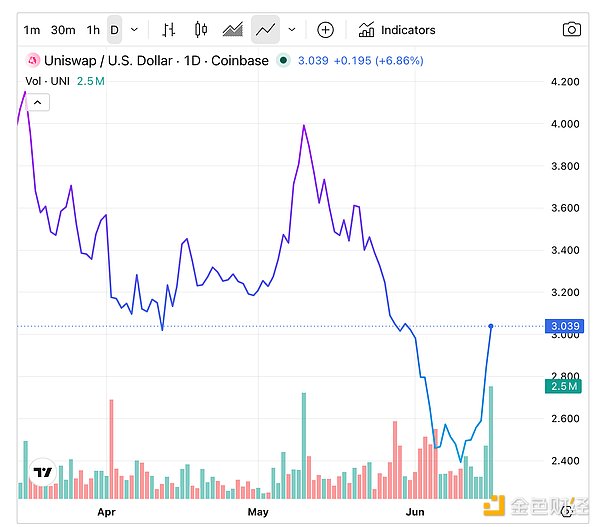Screen dimensions: 600x527
Task: Click the last price point dot
Action: [x=491, y=326]
